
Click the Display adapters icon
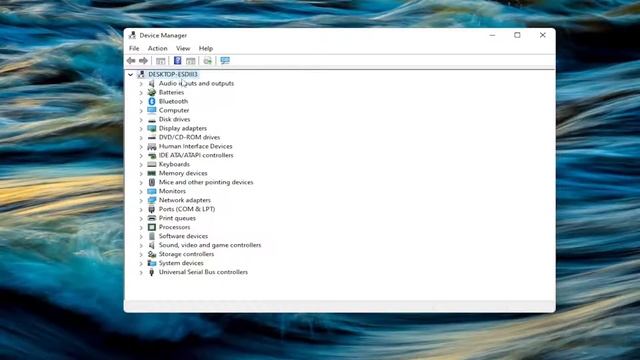click(x=151, y=128)
